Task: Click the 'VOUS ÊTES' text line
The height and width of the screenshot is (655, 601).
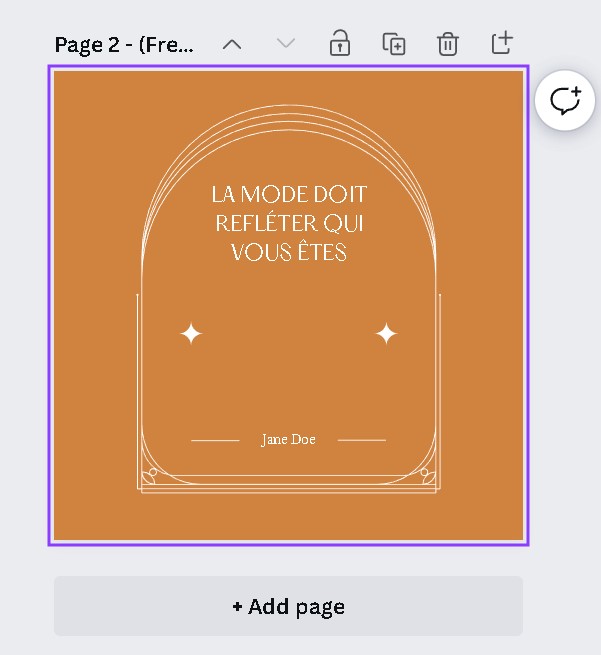Action: [x=289, y=252]
